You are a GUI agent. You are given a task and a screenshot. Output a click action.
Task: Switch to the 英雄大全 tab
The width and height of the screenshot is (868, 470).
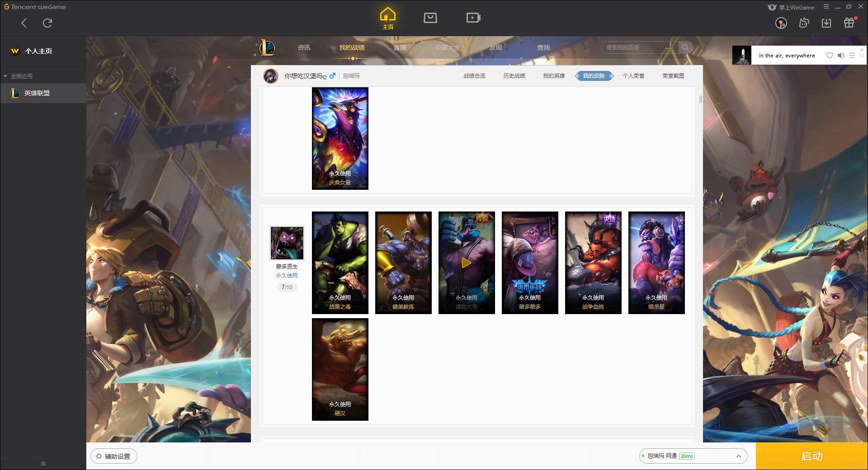pyautogui.click(x=448, y=47)
